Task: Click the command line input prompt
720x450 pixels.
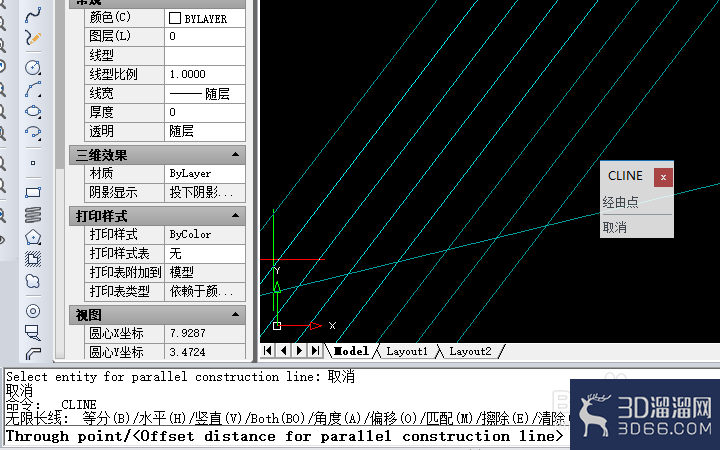Action: [x=285, y=436]
